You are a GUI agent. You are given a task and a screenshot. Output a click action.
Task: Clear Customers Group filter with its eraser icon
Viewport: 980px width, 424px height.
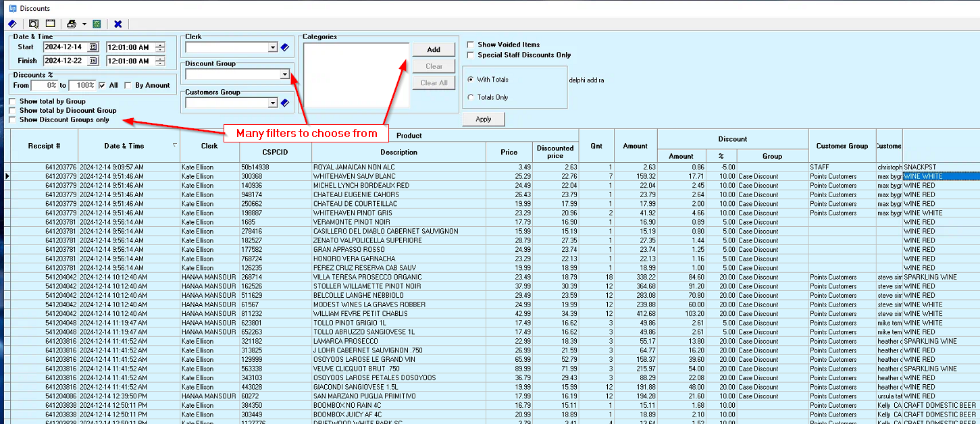tap(284, 103)
